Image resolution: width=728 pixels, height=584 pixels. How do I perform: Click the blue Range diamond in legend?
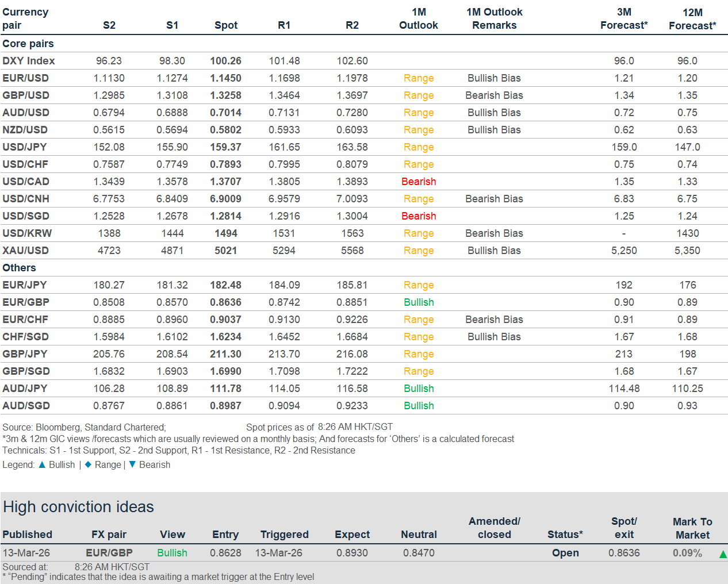pos(88,464)
